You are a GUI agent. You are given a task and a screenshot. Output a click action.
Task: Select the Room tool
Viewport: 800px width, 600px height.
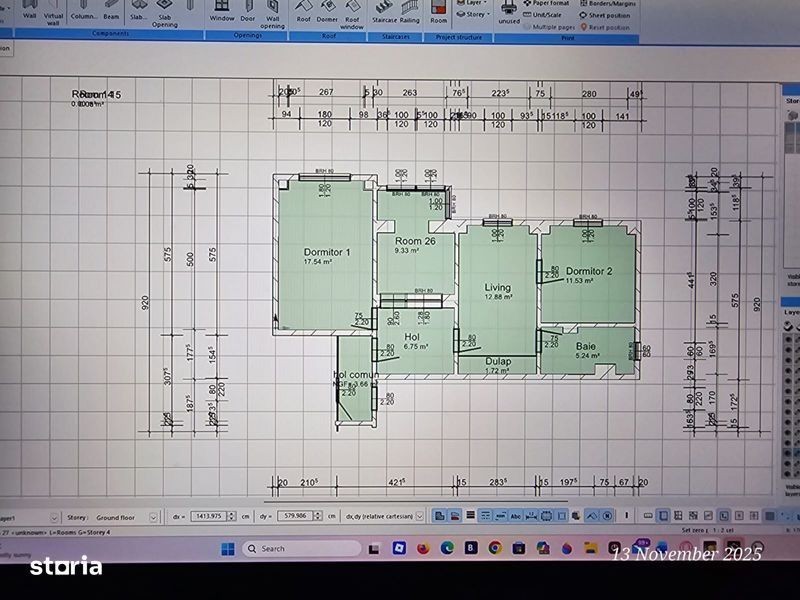[439, 12]
